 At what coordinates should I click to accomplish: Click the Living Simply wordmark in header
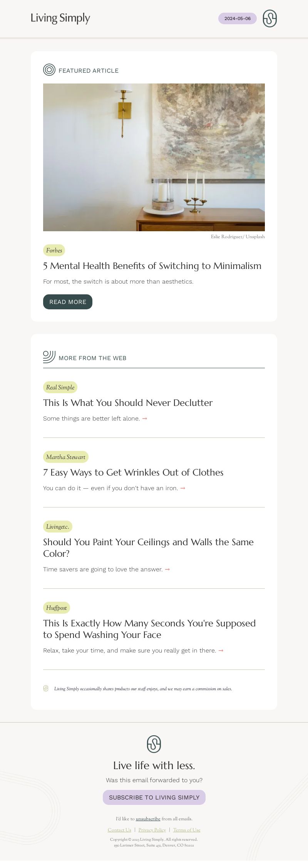click(60, 18)
